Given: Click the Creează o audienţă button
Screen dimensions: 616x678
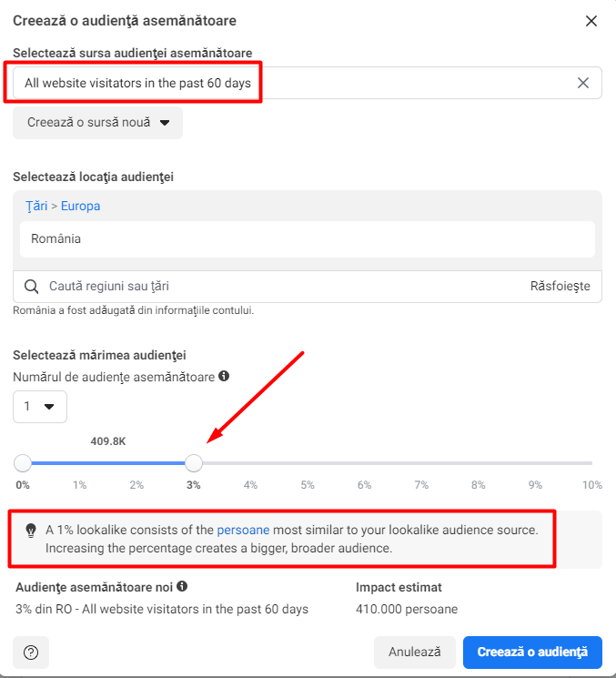Looking at the screenshot, I should point(532,653).
